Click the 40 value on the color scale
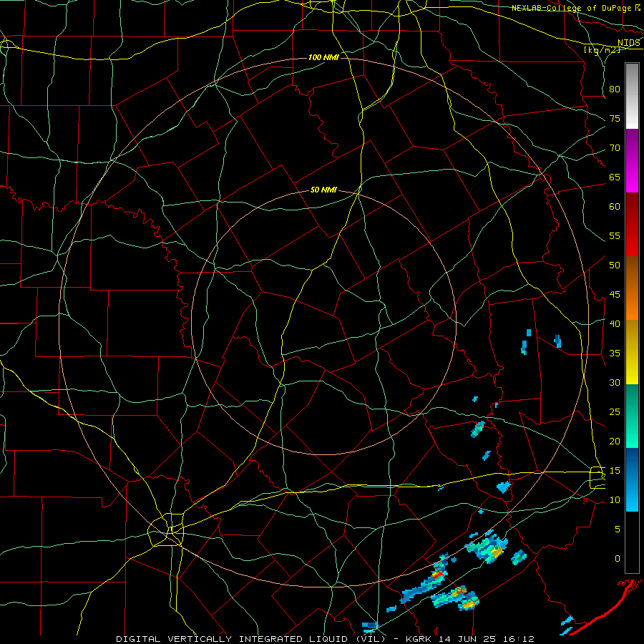 [615, 323]
